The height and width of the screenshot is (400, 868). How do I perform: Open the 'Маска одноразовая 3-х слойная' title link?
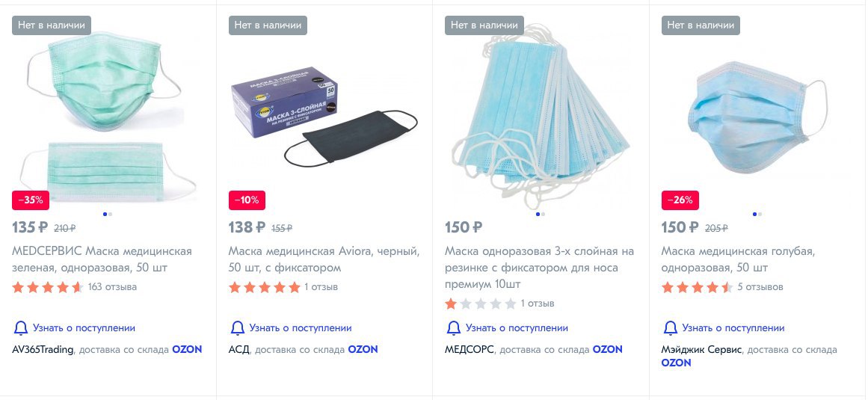pos(539,268)
